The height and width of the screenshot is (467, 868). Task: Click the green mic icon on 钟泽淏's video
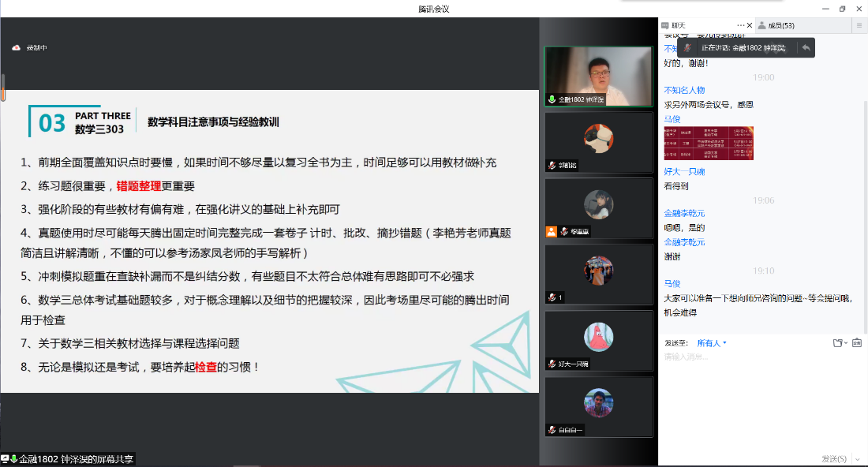[552, 100]
